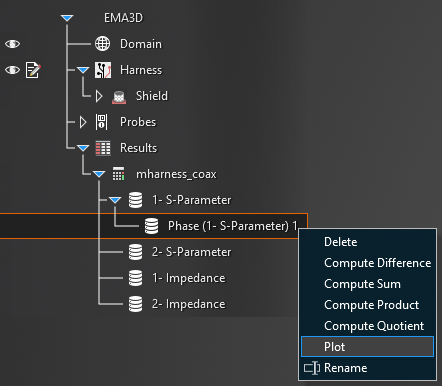Collapse the EMA3D root node
The image size is (442, 386).
(67, 18)
